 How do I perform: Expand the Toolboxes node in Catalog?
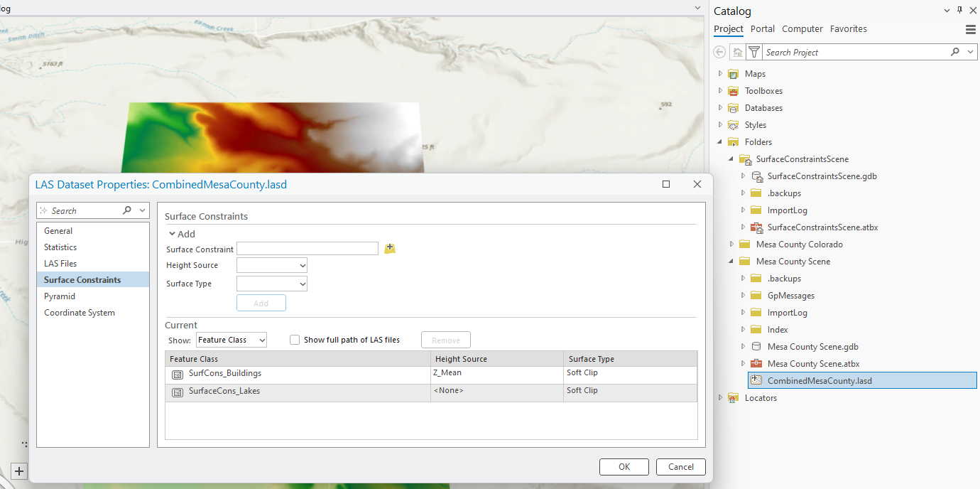click(x=720, y=91)
